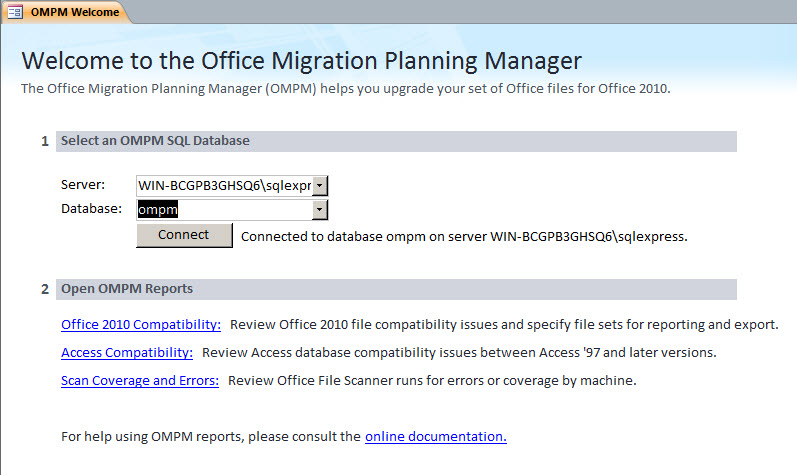Open Scan Coverage and Errors link
This screenshot has height=475, width=797.
point(140,381)
